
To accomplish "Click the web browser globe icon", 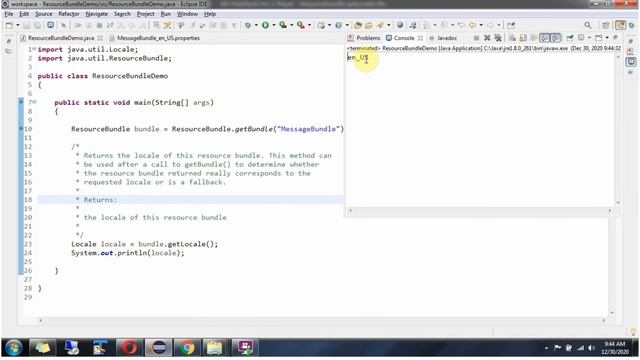I will coord(400,25).
